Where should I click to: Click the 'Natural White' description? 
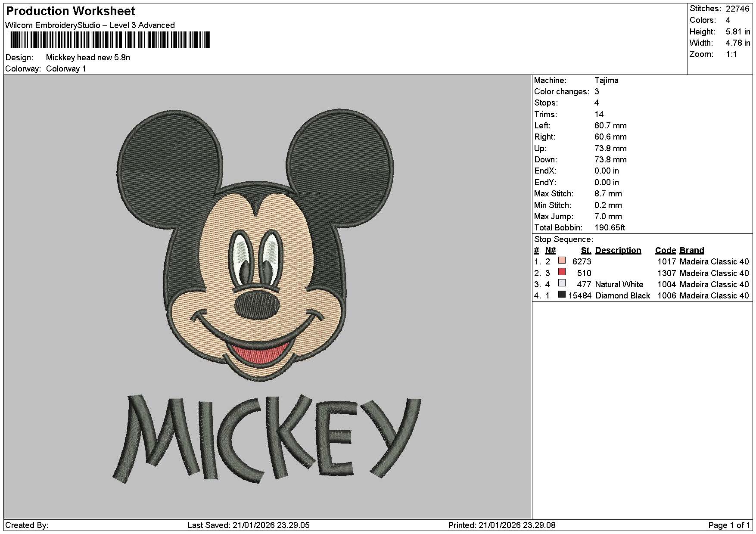[x=619, y=284]
